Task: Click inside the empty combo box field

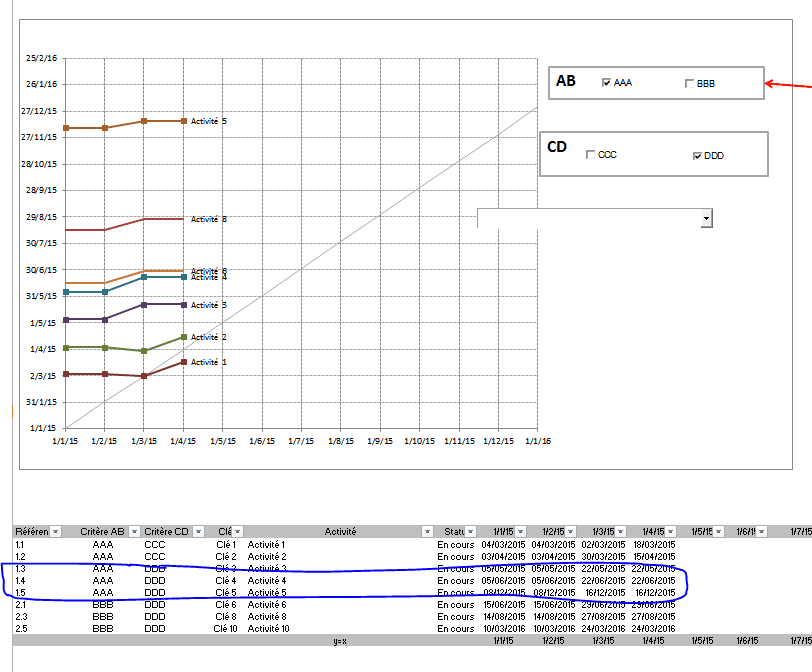Action: (588, 218)
